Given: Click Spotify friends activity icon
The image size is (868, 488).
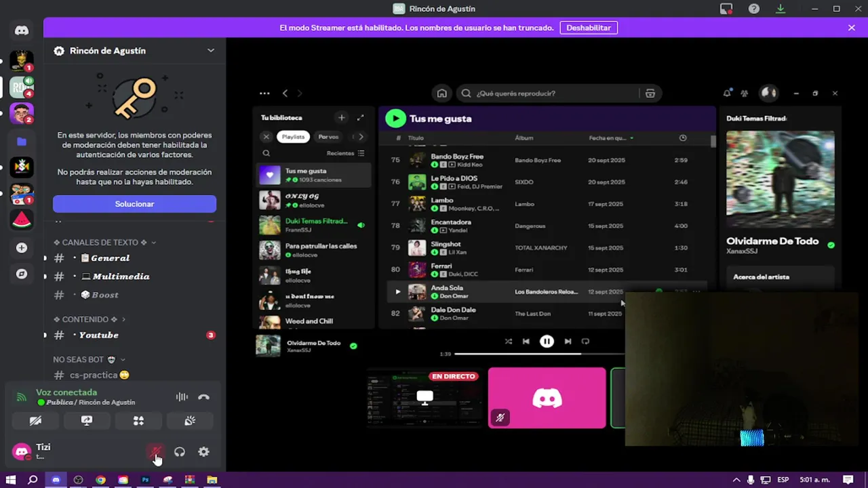Looking at the screenshot, I should point(745,94).
